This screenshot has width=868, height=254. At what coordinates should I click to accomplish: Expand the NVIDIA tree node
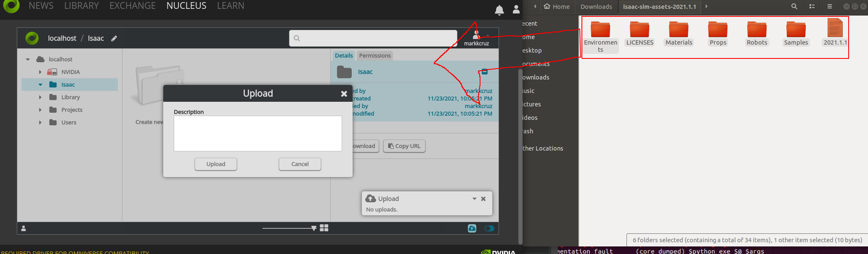(x=40, y=72)
